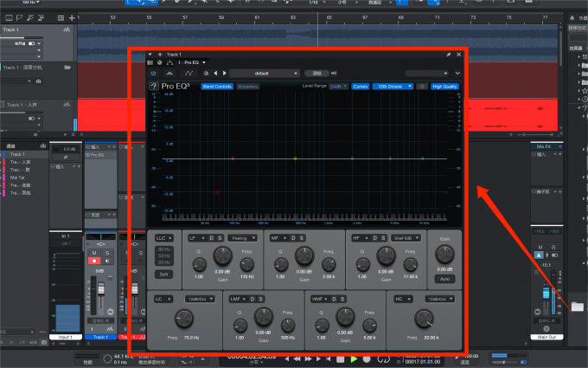
Task: Open LC slope 12dB/Oct dropdown
Action: click(x=200, y=299)
